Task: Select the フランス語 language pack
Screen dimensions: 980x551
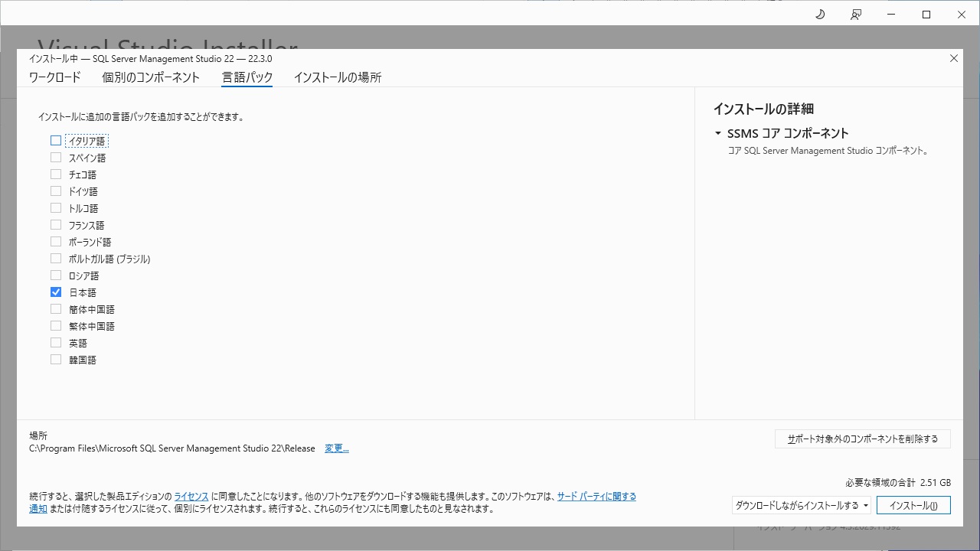Action: [55, 224]
